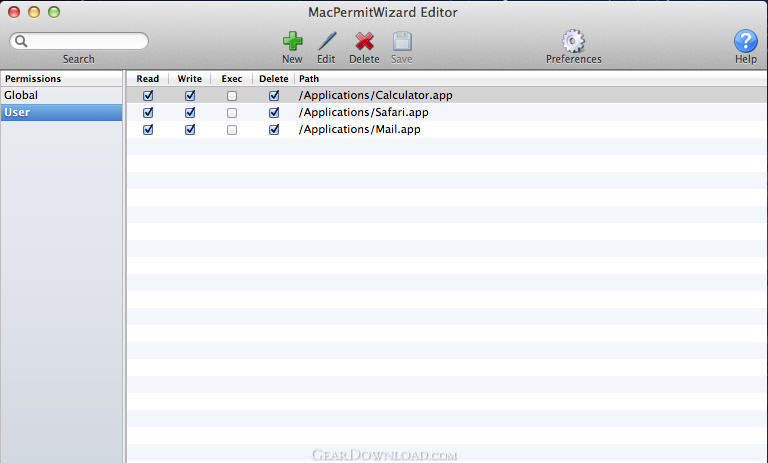Click the Permissions sidebar header
Image resolution: width=768 pixels, height=463 pixels.
[61, 78]
